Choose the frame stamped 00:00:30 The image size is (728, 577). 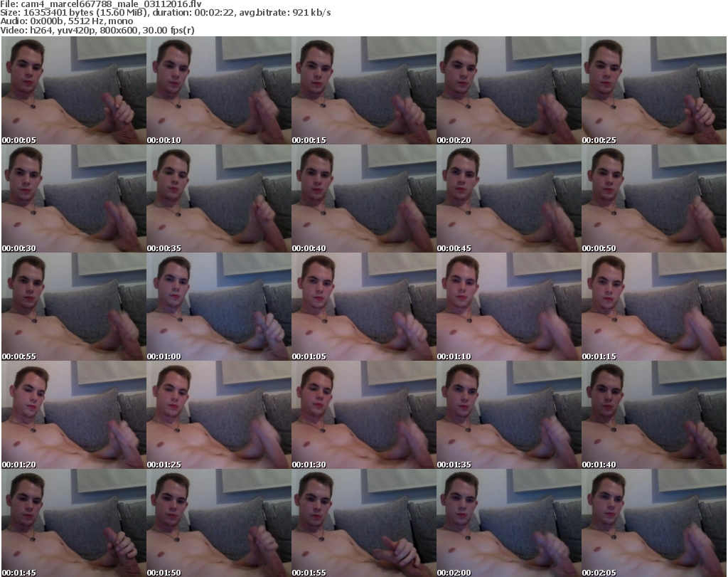click(74, 198)
